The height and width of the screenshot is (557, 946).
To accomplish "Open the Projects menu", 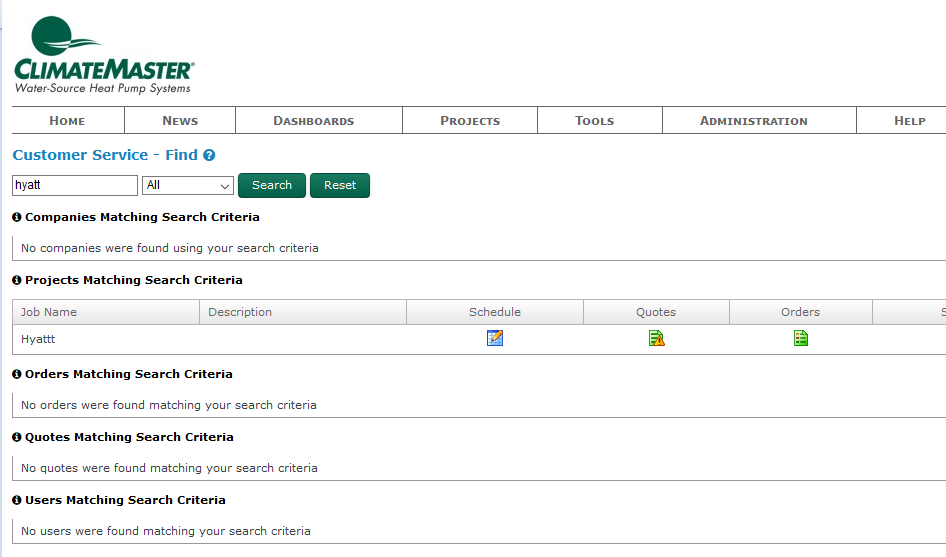I will tap(470, 121).
